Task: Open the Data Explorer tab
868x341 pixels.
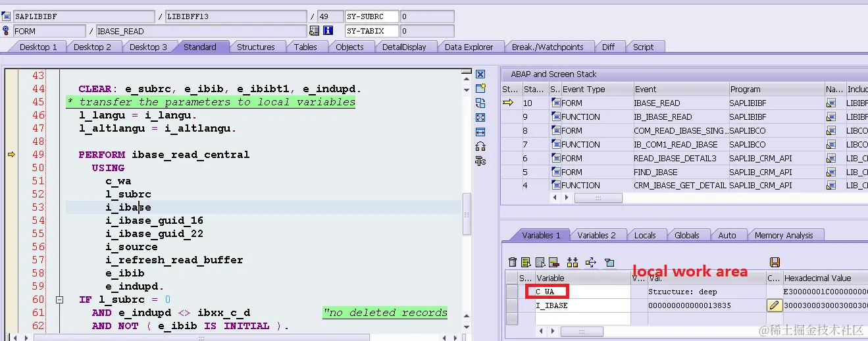Action: [x=469, y=47]
